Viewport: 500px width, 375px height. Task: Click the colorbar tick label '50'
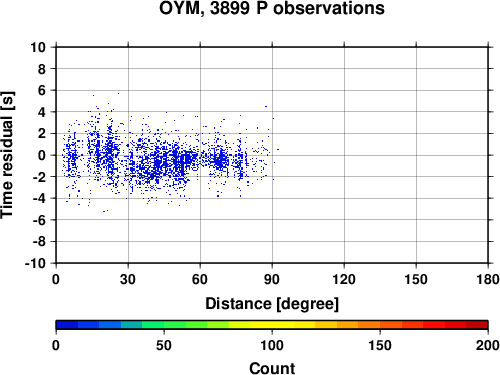(x=164, y=345)
